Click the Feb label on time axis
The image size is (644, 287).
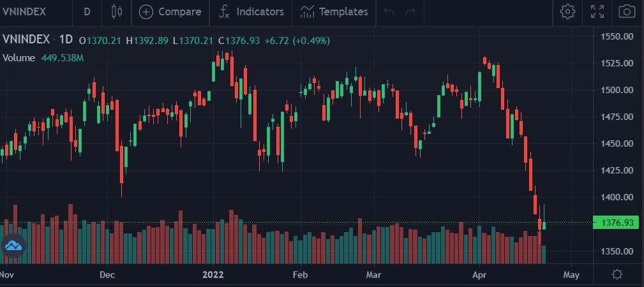pyautogui.click(x=299, y=275)
